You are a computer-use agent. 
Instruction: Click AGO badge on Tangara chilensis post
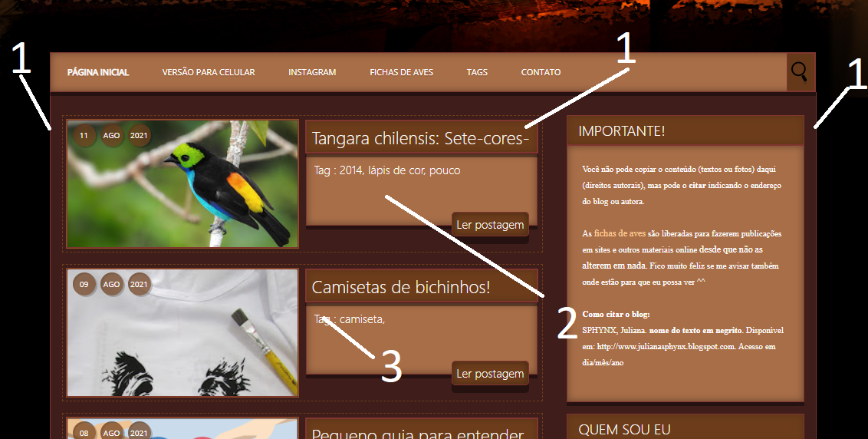111,135
